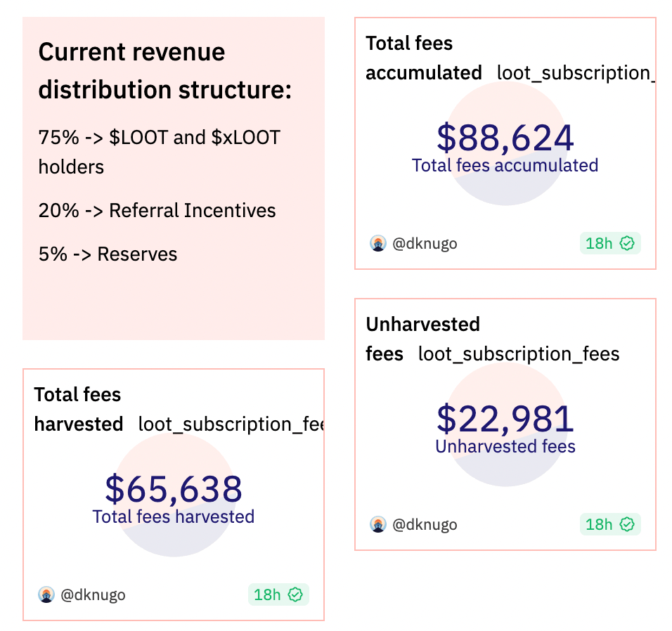Select the $22,981 counter value

click(505, 419)
